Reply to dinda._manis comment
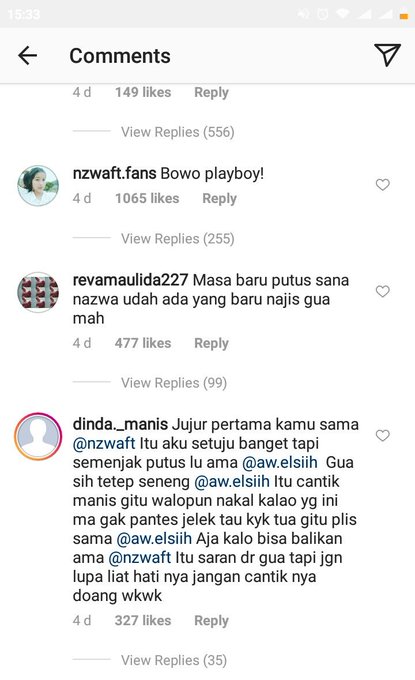The height and width of the screenshot is (680, 415). coord(211,621)
